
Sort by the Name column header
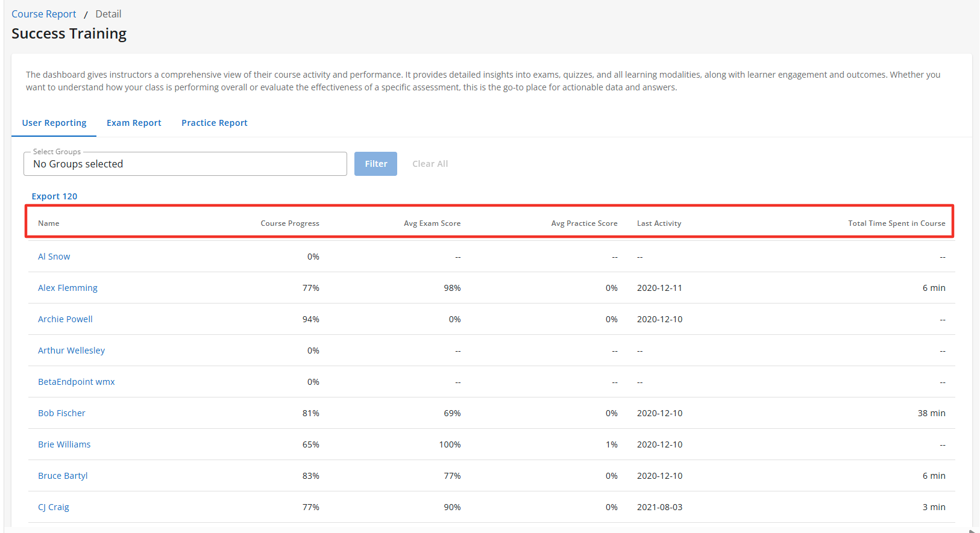(x=49, y=223)
